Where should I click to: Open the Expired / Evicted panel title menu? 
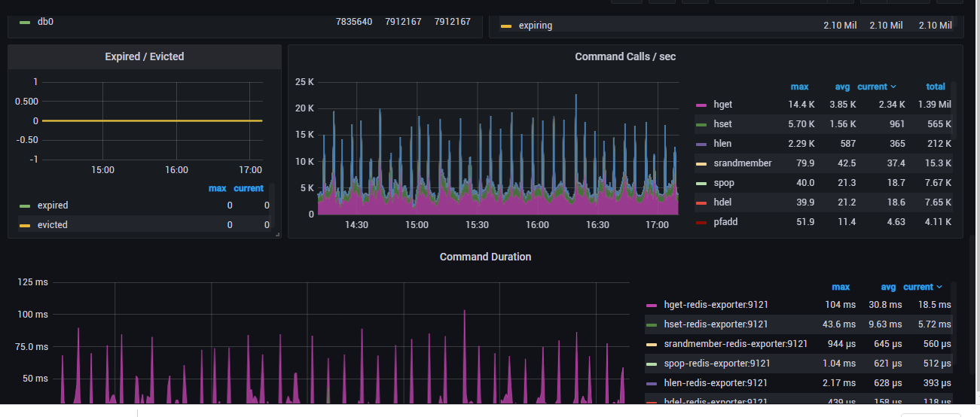coord(145,56)
